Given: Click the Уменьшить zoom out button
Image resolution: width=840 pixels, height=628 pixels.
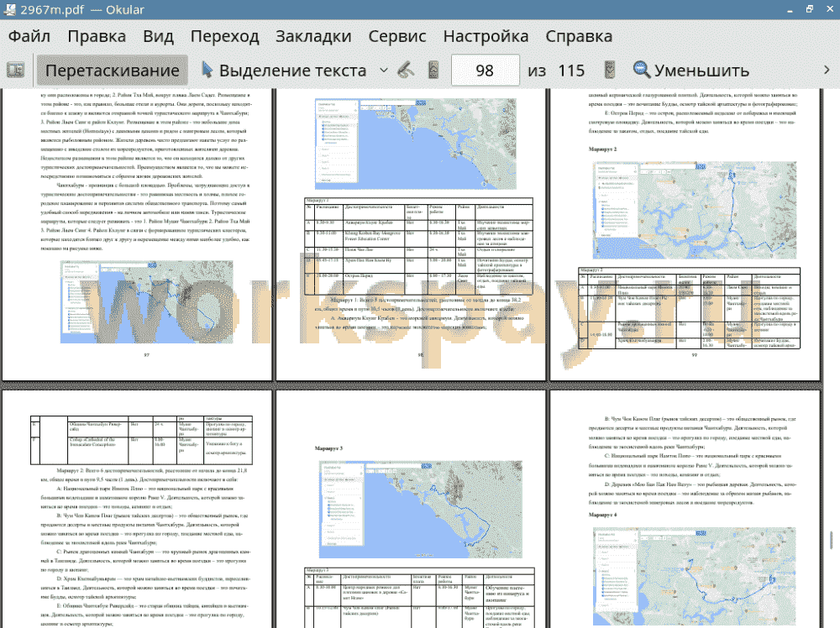Looking at the screenshot, I should click(x=691, y=71).
